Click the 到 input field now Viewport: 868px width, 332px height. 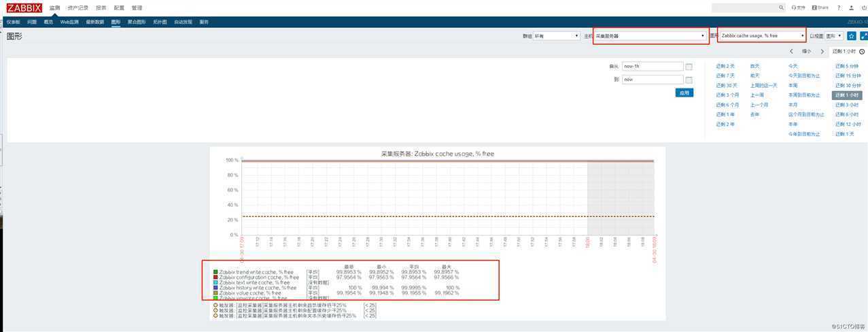point(653,80)
